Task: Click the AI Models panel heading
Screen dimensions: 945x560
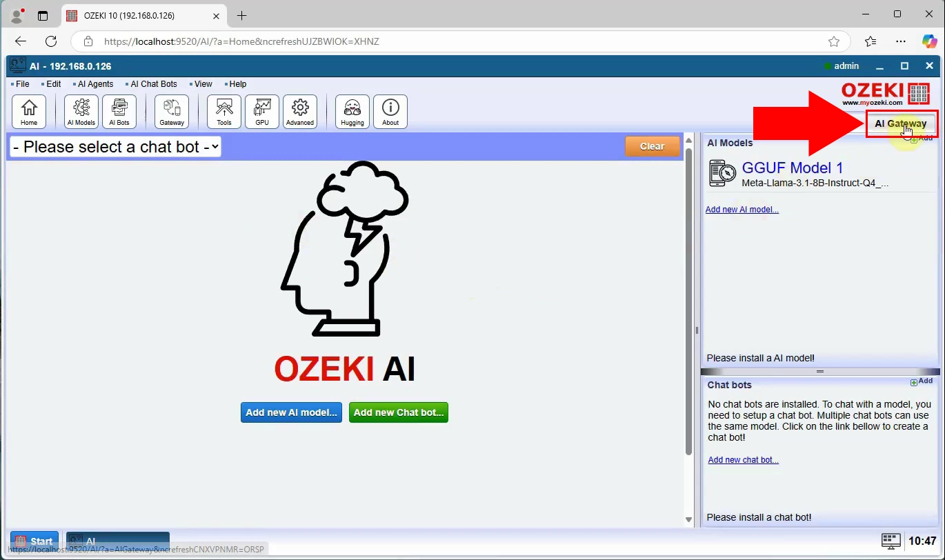Action: [x=730, y=143]
